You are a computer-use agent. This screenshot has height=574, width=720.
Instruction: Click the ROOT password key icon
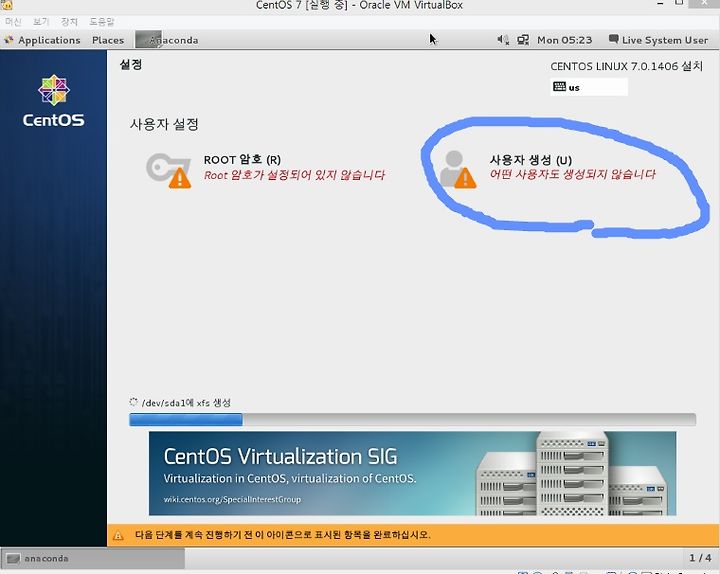(x=169, y=170)
